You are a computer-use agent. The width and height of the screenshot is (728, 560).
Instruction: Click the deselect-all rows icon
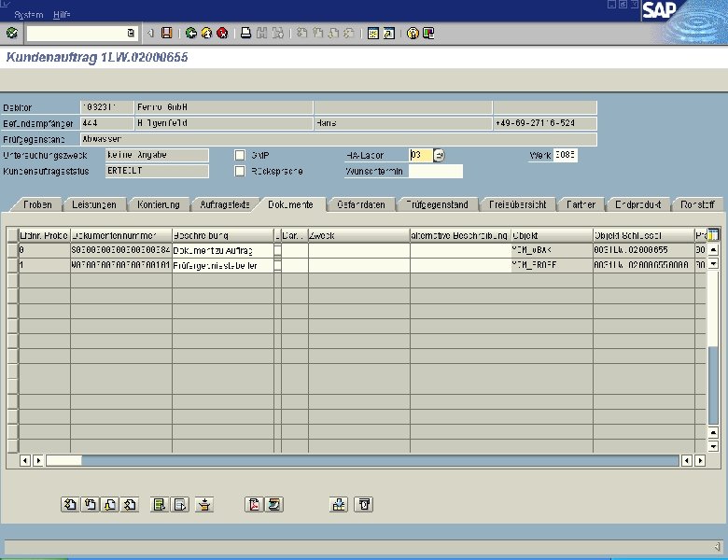point(180,504)
